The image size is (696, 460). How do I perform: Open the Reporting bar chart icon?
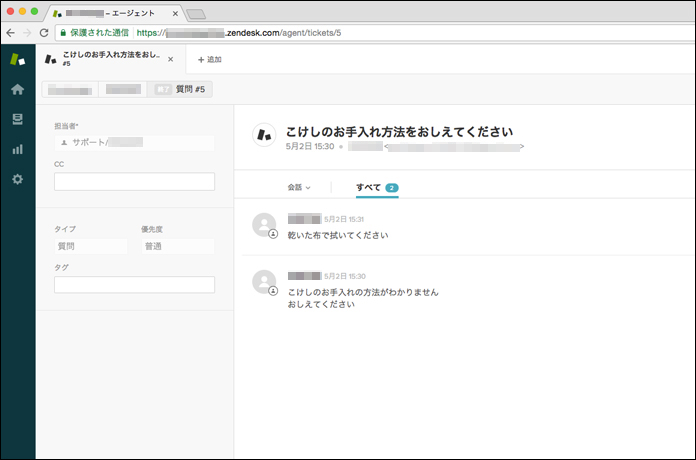[17, 149]
